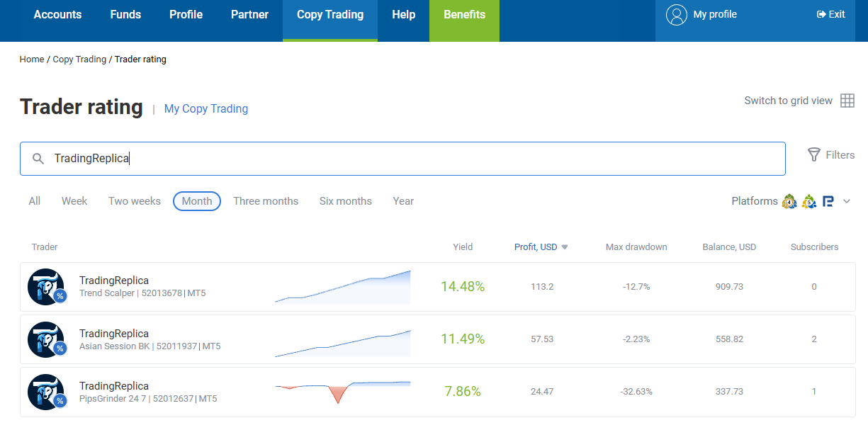This screenshot has width=868, height=430.
Task: Click profit value 57.53
Action: coord(542,339)
